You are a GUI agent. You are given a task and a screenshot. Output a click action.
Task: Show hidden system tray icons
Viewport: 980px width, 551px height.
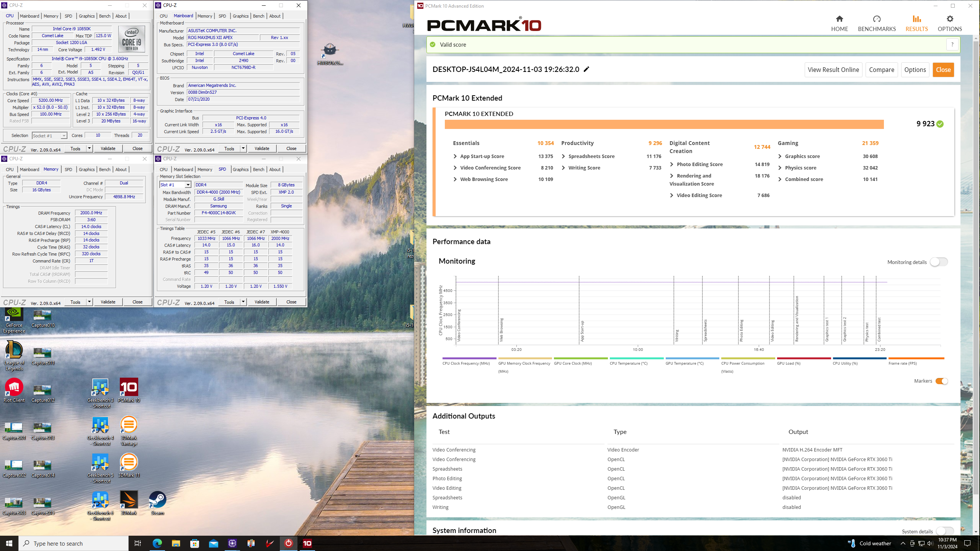(x=903, y=543)
